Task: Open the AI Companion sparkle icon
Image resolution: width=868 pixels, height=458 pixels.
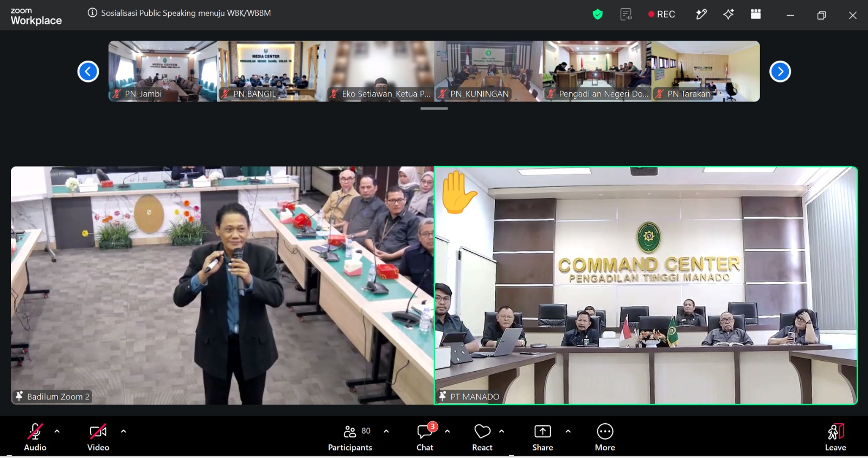Action: (x=729, y=14)
